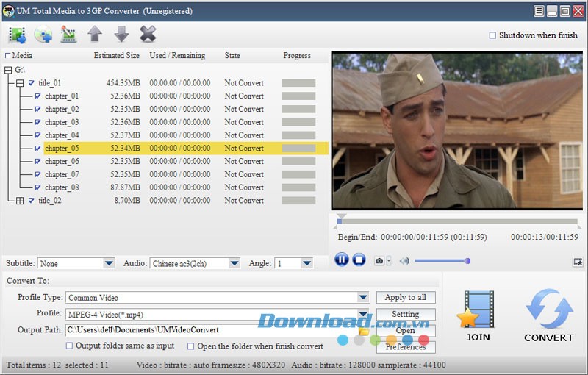This screenshot has height=375, width=588.
Task: Click the Open button
Action: [x=406, y=331]
